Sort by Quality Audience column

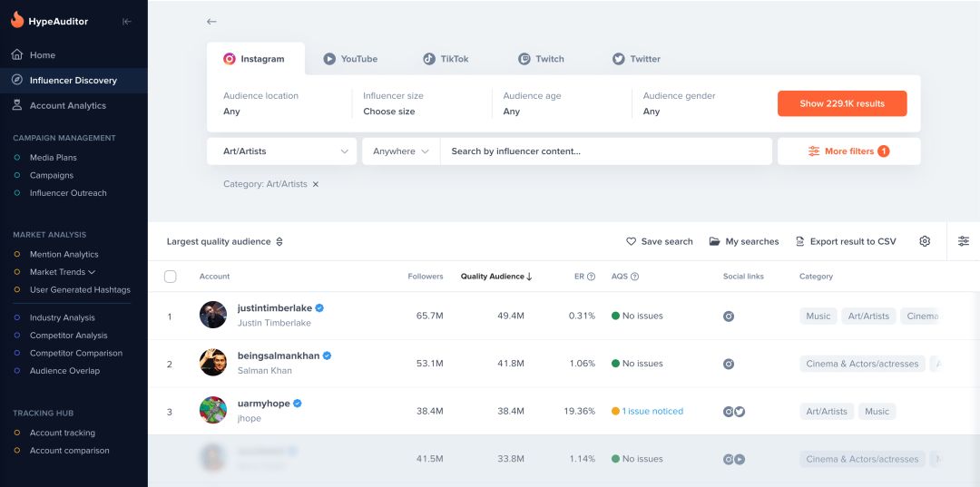(x=496, y=277)
